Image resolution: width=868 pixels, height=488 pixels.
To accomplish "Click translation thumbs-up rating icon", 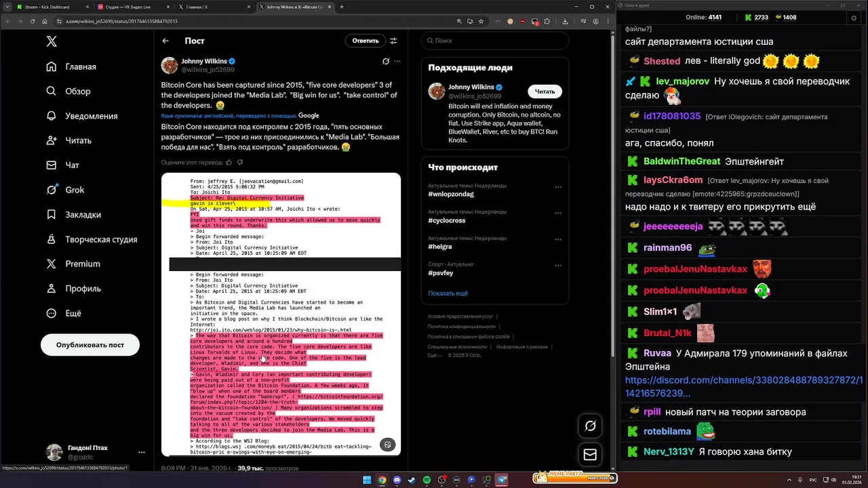I will [229, 163].
